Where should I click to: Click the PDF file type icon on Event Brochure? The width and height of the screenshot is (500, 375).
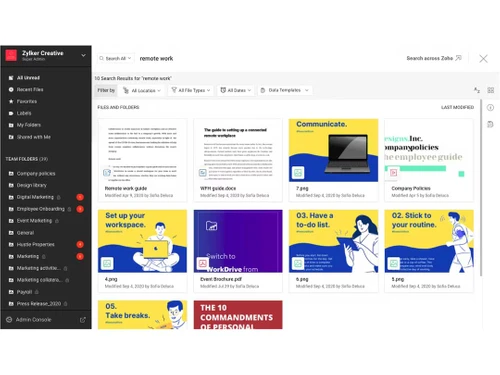(202, 263)
